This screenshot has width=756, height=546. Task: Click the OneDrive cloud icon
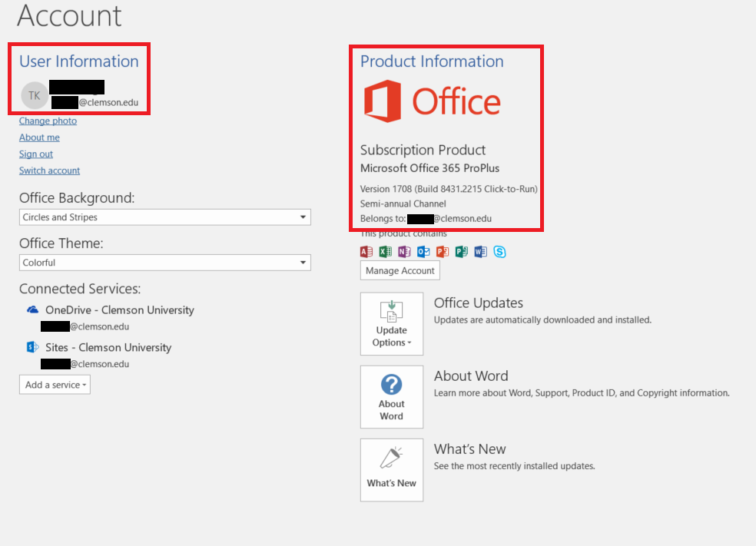pyautogui.click(x=32, y=310)
